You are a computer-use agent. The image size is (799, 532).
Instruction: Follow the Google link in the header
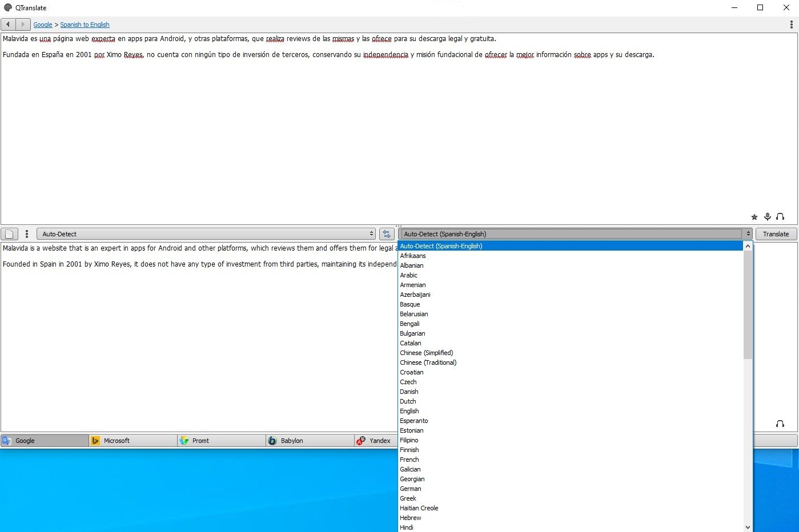pos(42,25)
